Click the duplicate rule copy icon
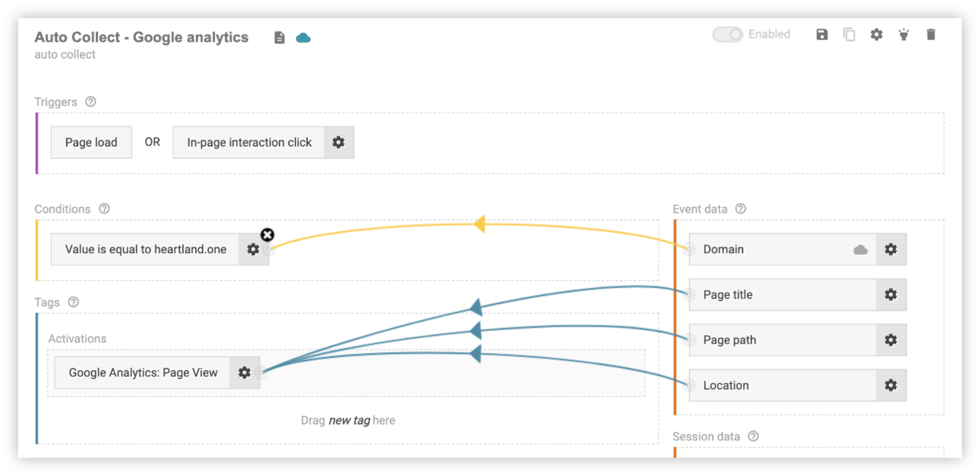This screenshot has width=980, height=476. coord(849,34)
